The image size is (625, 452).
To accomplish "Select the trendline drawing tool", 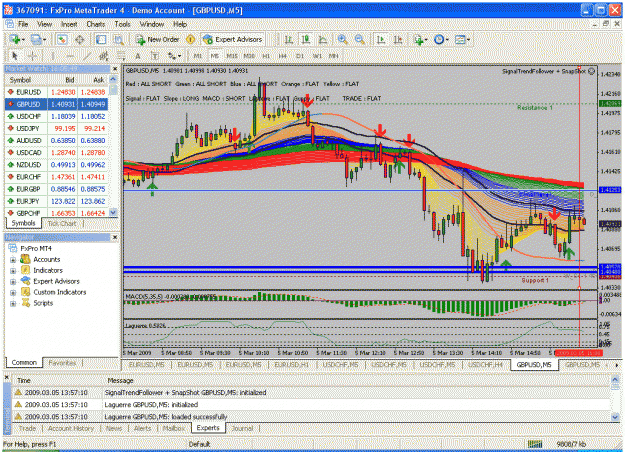I will [x=87, y=56].
